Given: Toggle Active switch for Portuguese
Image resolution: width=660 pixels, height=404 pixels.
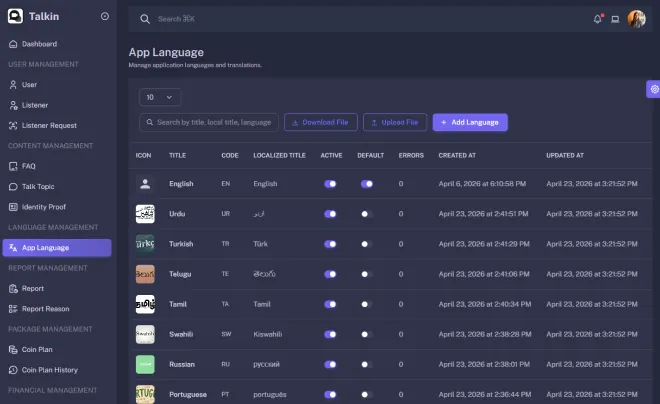Looking at the screenshot, I should coord(330,394).
